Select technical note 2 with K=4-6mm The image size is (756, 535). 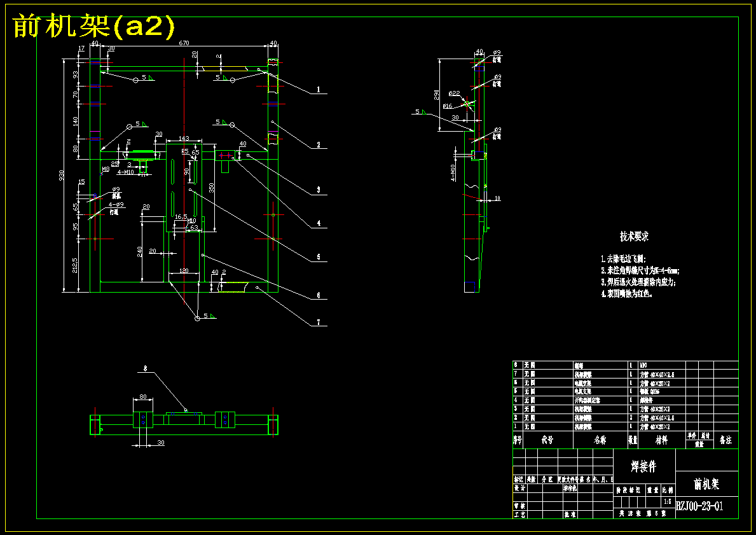[640, 270]
